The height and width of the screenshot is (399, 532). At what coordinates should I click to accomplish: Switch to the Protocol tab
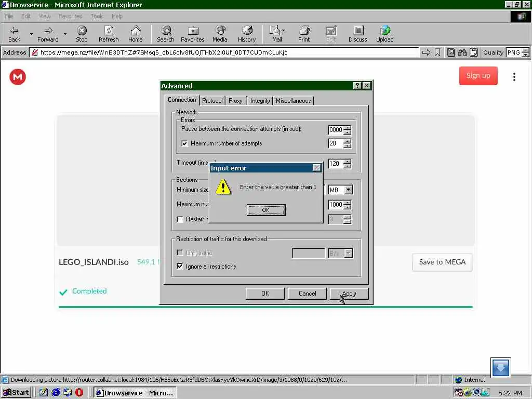pos(212,101)
